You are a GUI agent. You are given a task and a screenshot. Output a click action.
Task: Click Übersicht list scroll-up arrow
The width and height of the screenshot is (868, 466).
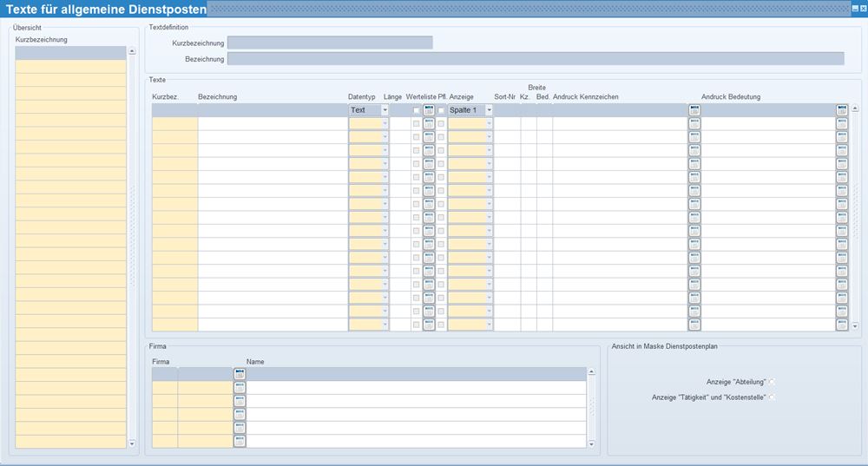pos(132,51)
